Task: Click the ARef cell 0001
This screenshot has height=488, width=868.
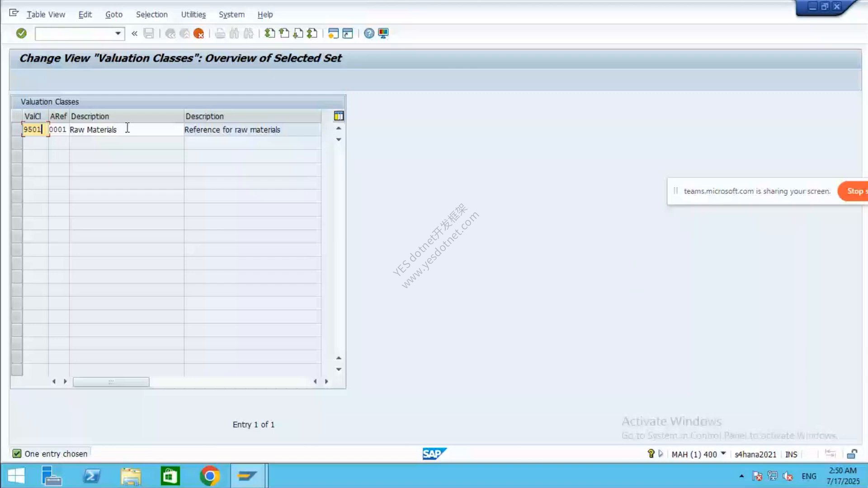Action: tap(58, 130)
